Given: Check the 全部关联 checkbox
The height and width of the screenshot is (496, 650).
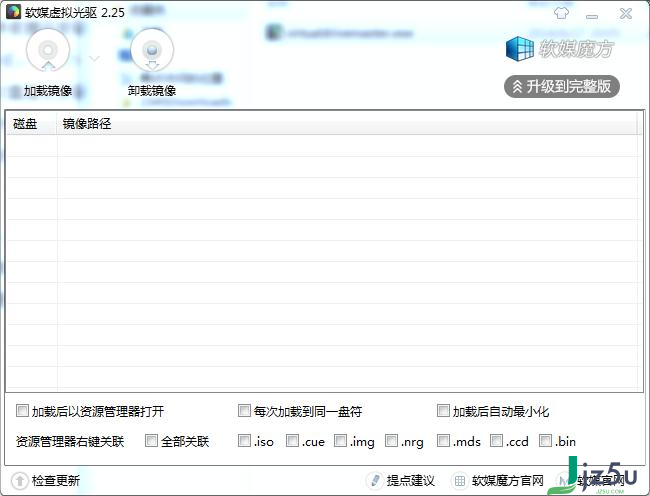Looking at the screenshot, I should (x=152, y=441).
